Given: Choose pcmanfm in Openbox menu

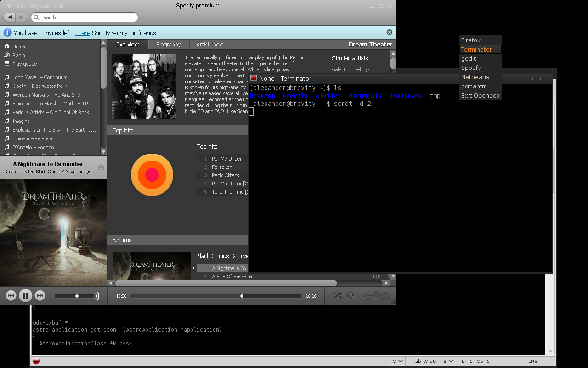Looking at the screenshot, I should 480,86.
